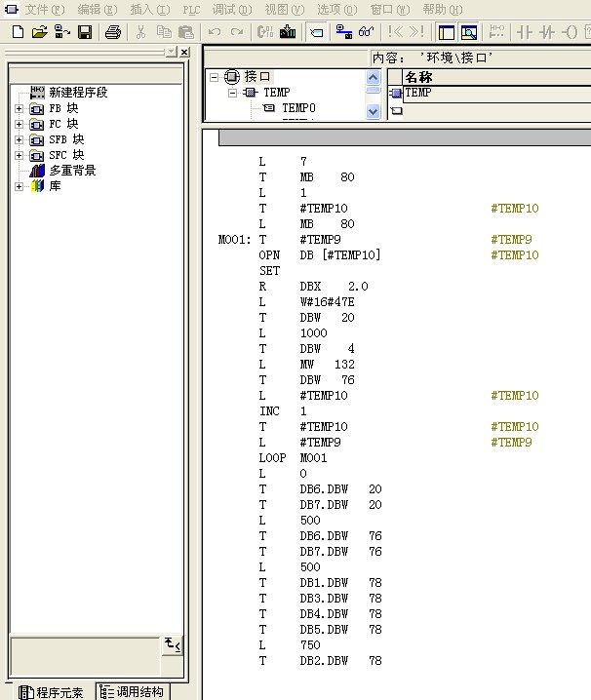This screenshot has height=700, width=591.
Task: Collapse the 接口 root node
Action: click(215, 76)
